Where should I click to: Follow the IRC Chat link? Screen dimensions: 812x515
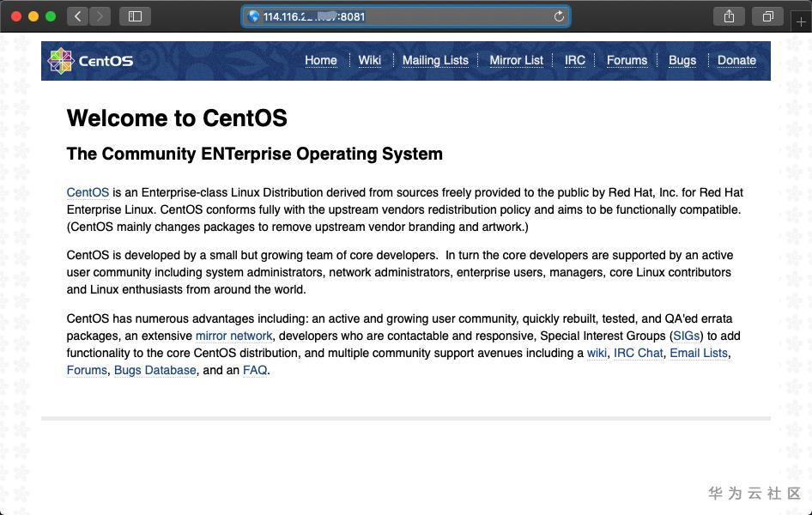(638, 353)
